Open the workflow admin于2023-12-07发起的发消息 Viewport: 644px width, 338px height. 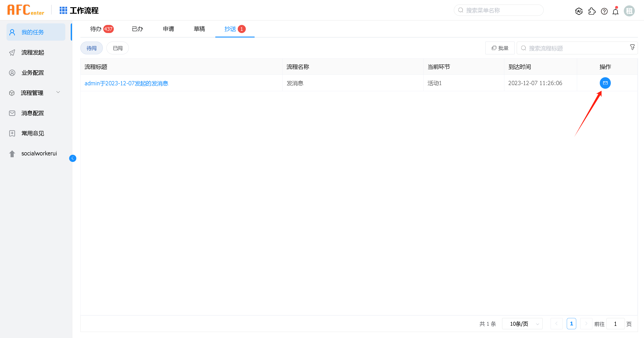click(127, 83)
